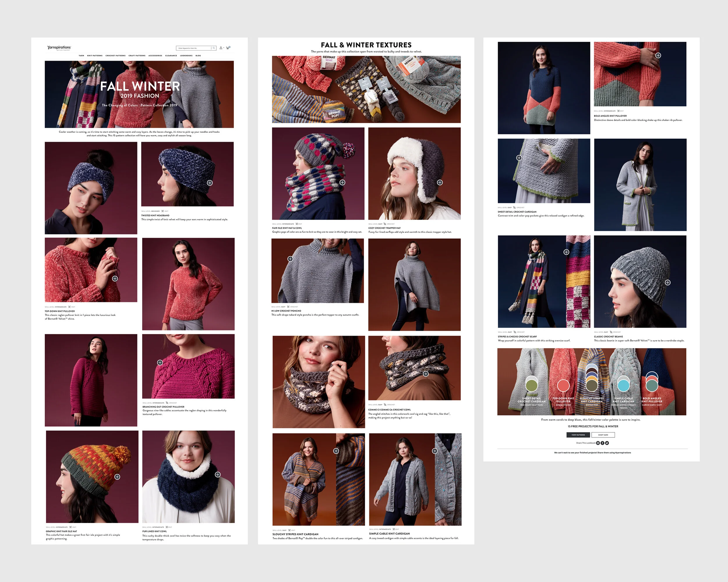
Task: Click plus hotspot on Simple Cable Knit Cardigan
Action: 435,451
